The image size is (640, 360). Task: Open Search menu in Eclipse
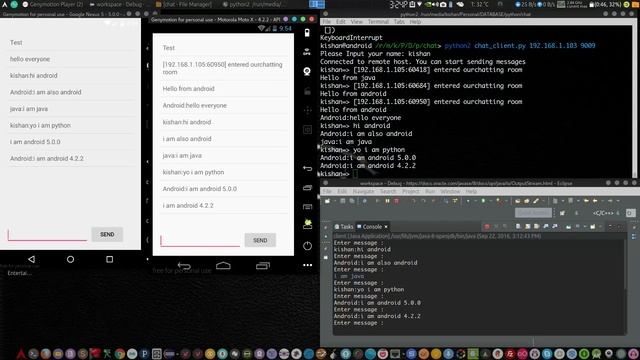tap(388, 191)
